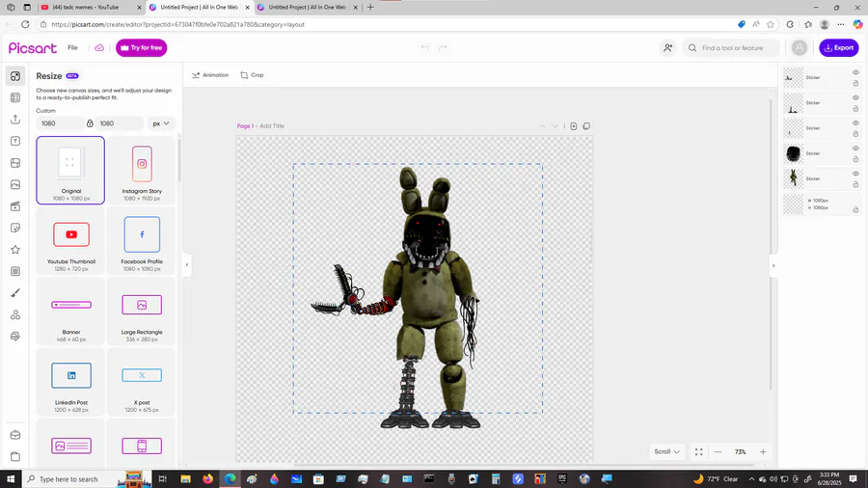
Task: Click the preset list scrollbar
Action: pyautogui.click(x=178, y=159)
